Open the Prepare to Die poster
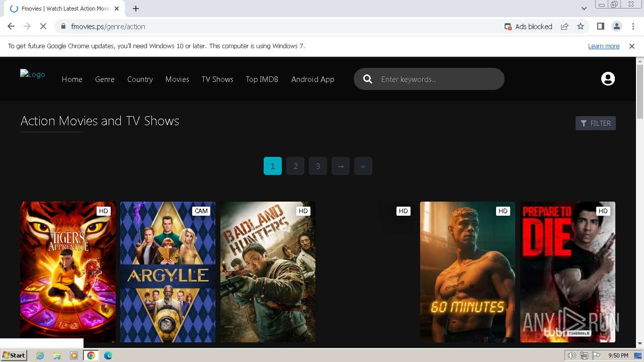Viewport: 644px width, 362px height. 568,272
